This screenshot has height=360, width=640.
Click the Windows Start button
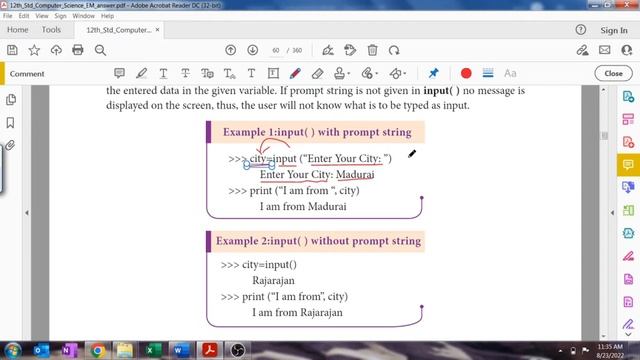[x=13, y=351]
